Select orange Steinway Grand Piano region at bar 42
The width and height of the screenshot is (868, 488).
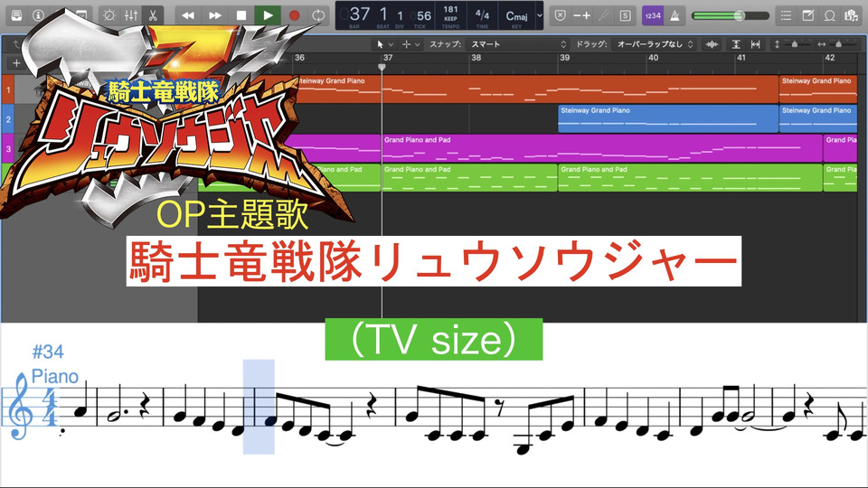tap(818, 89)
